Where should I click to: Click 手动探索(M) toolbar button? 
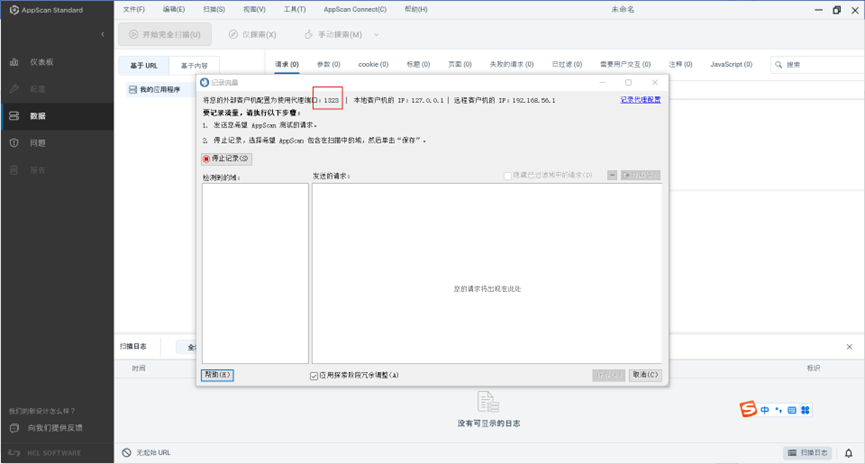click(x=333, y=34)
